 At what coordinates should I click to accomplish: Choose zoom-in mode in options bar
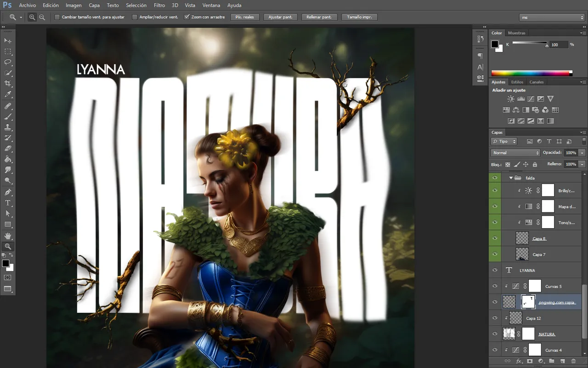[x=32, y=17]
